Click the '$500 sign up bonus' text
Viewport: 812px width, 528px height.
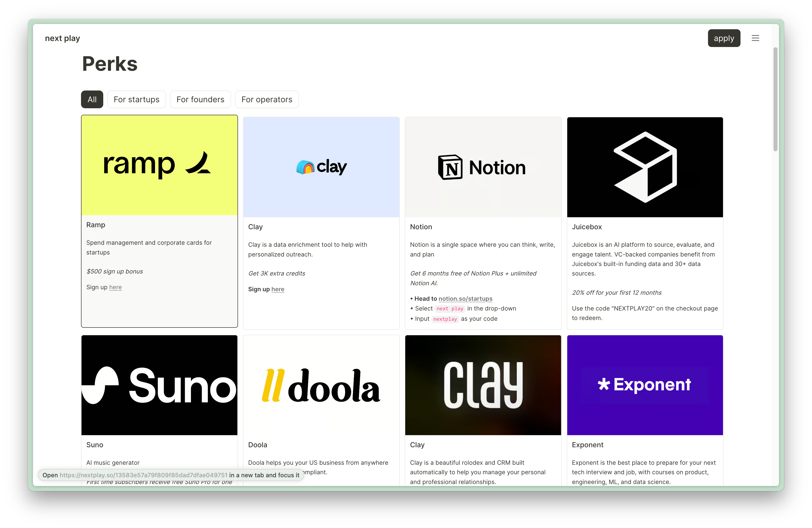click(x=114, y=271)
